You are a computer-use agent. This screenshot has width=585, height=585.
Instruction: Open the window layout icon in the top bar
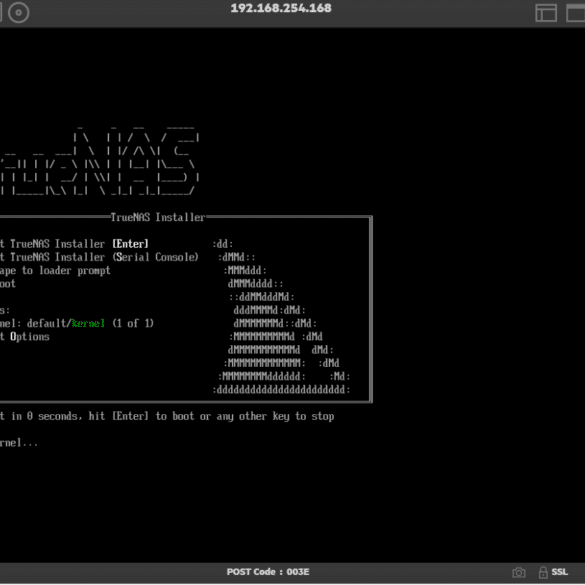546,13
